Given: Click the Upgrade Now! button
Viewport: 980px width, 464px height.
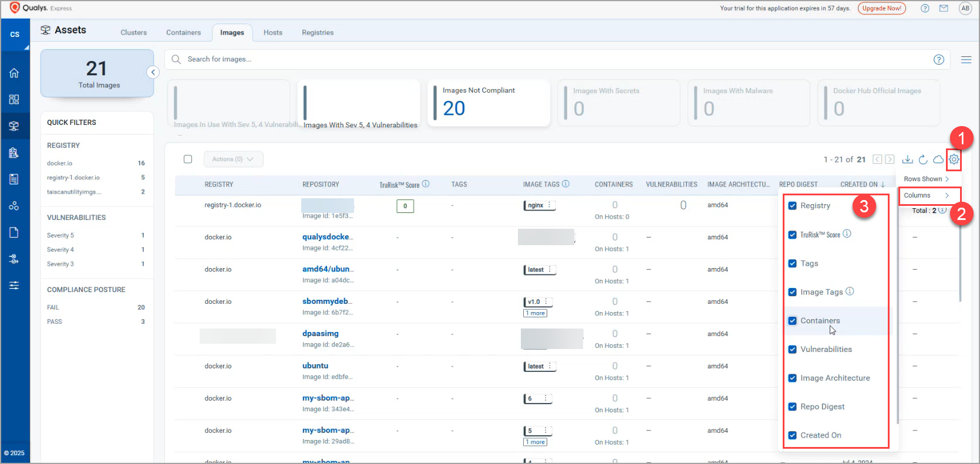Looking at the screenshot, I should coord(881,8).
